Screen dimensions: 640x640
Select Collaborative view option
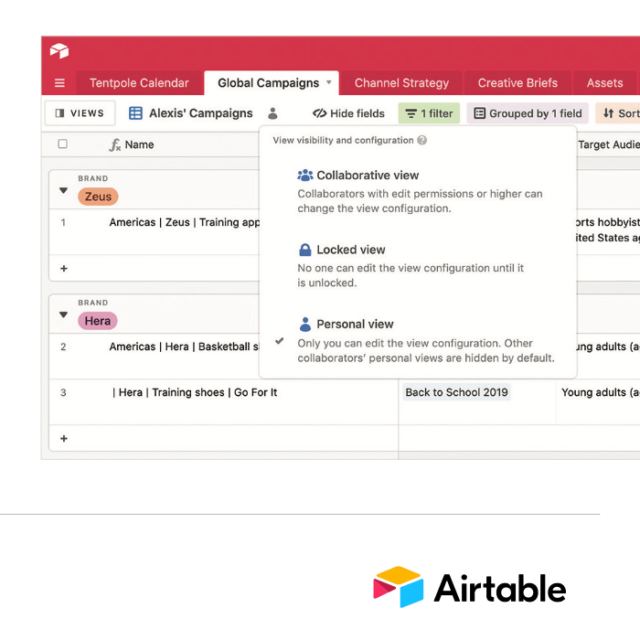[x=418, y=191]
